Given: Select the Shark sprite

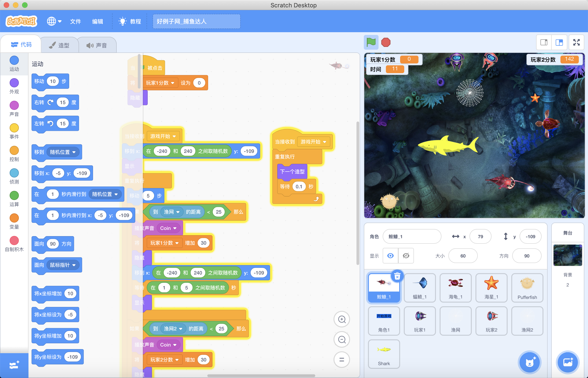Looking at the screenshot, I should [384, 354].
